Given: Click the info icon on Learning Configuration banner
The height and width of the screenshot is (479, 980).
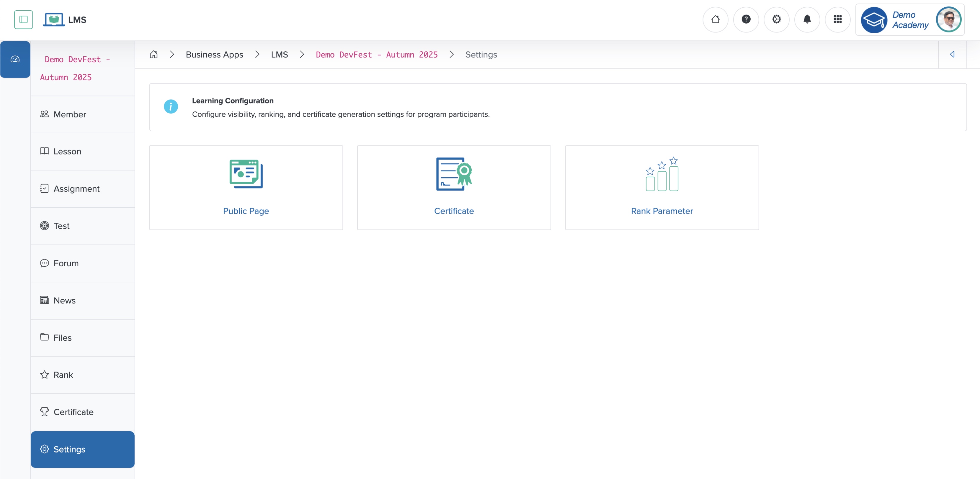Looking at the screenshot, I should 171,106.
